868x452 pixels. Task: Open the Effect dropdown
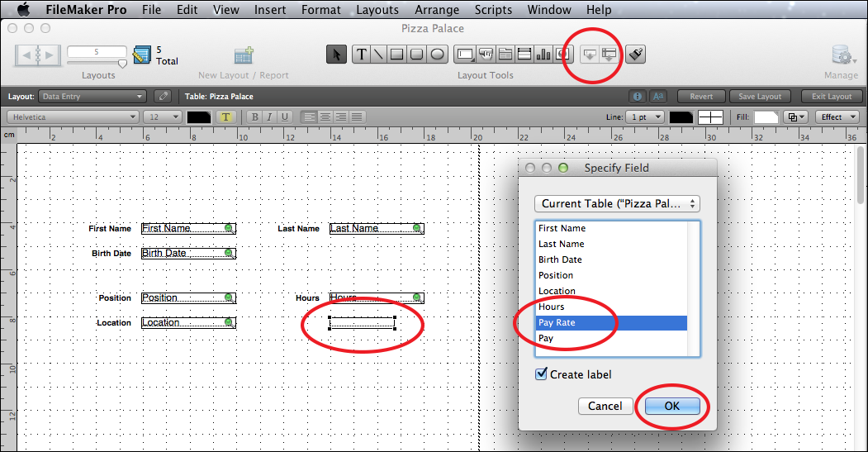pos(837,117)
